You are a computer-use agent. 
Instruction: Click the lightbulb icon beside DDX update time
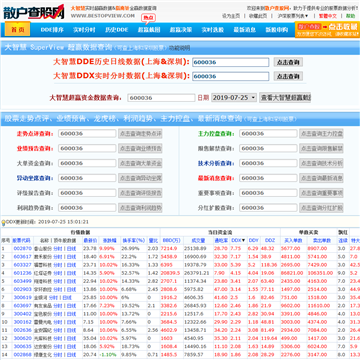(3, 222)
